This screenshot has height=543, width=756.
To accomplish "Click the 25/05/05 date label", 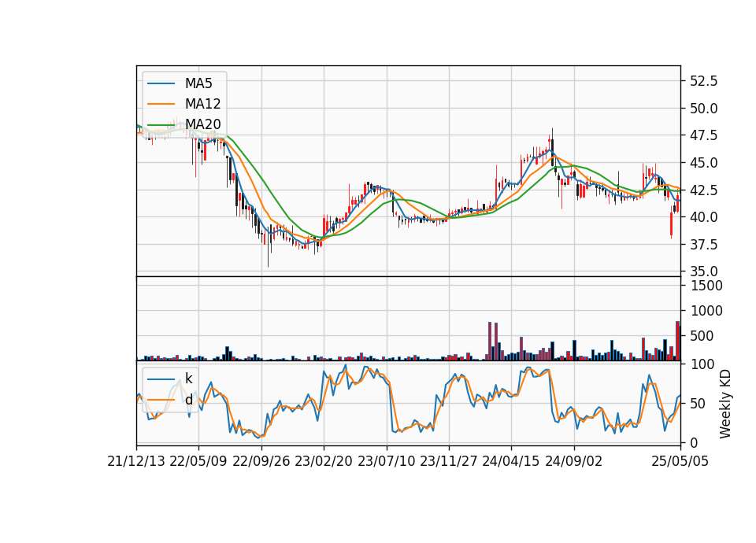I will pyautogui.click(x=680, y=461).
